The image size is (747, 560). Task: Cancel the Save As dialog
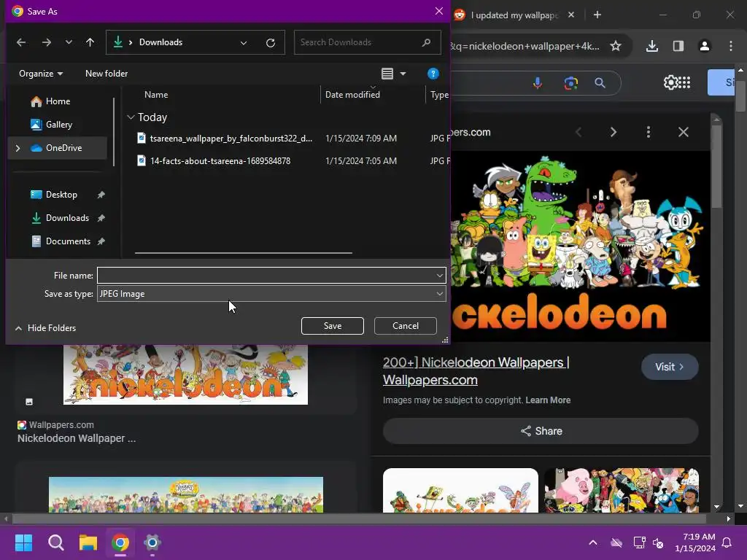(406, 326)
